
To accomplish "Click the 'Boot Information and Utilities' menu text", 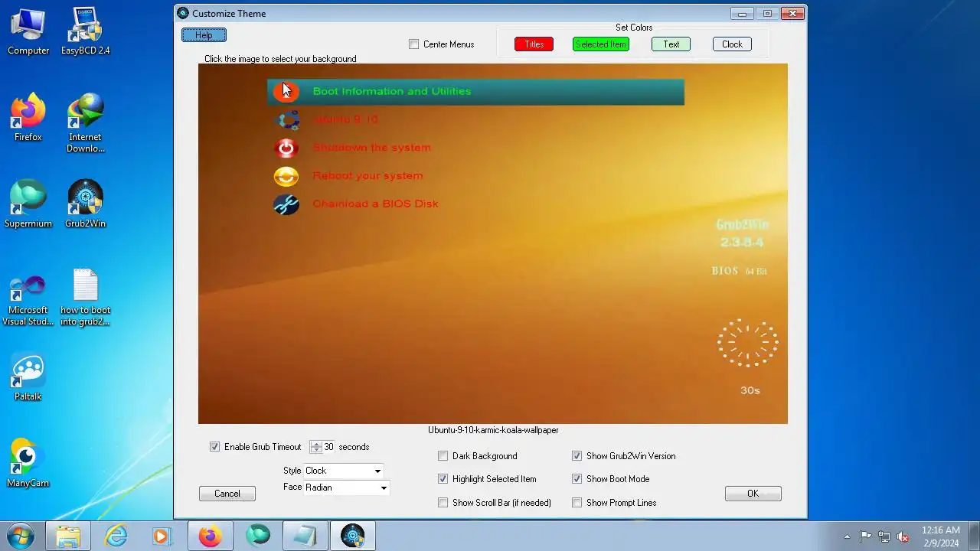I will pos(392,91).
